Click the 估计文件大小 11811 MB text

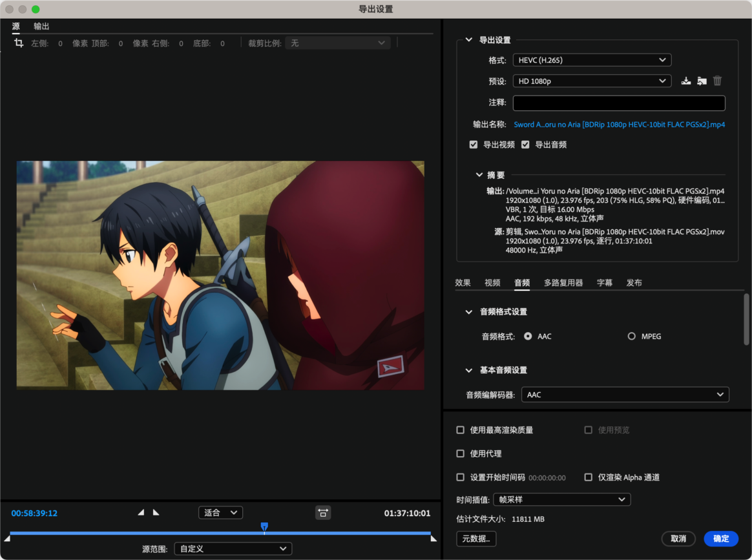tap(500, 519)
